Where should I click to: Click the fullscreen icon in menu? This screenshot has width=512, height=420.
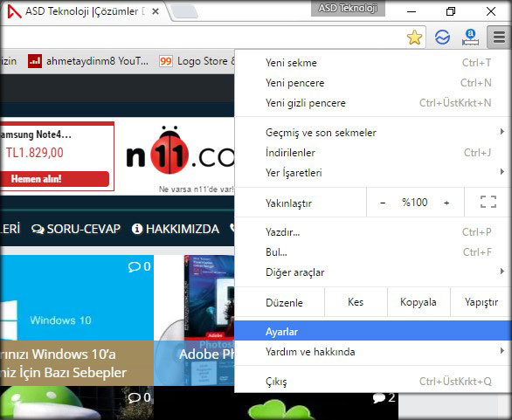488,202
